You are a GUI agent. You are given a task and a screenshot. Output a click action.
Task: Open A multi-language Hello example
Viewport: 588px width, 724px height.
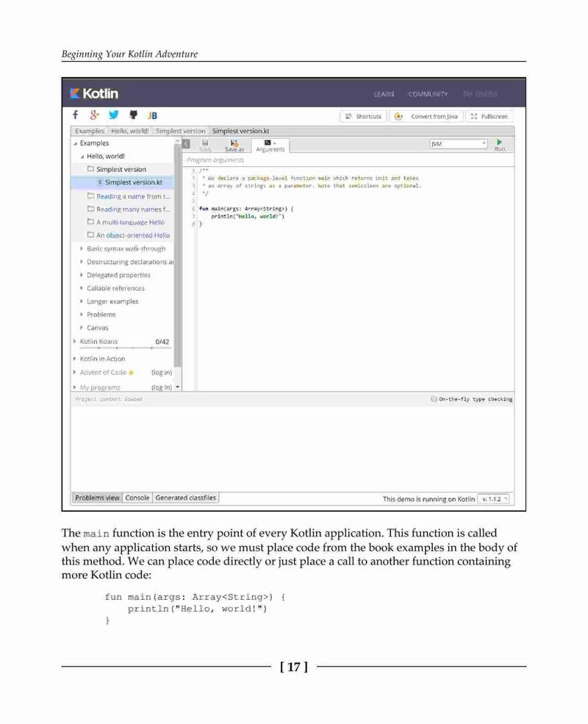pyautogui.click(x=130, y=222)
